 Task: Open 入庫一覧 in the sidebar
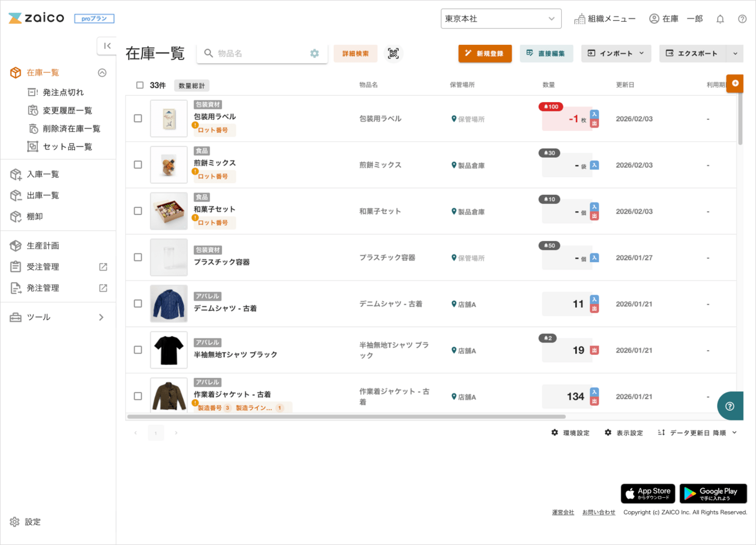click(x=43, y=174)
